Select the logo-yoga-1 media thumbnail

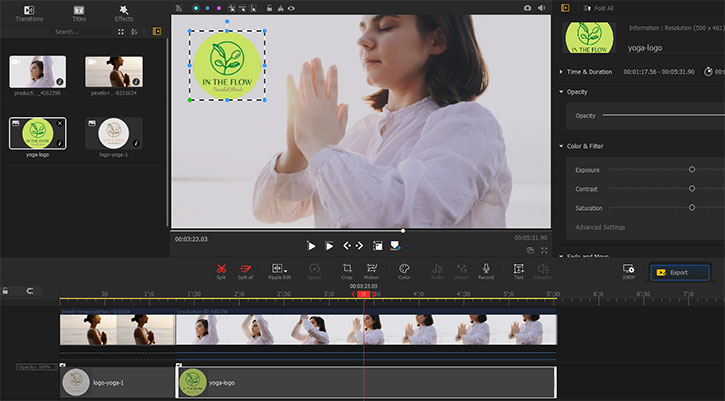coord(113,134)
